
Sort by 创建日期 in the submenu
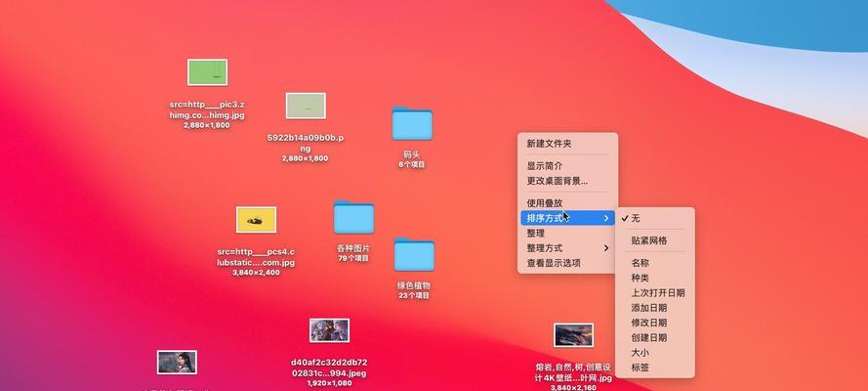(x=655, y=338)
